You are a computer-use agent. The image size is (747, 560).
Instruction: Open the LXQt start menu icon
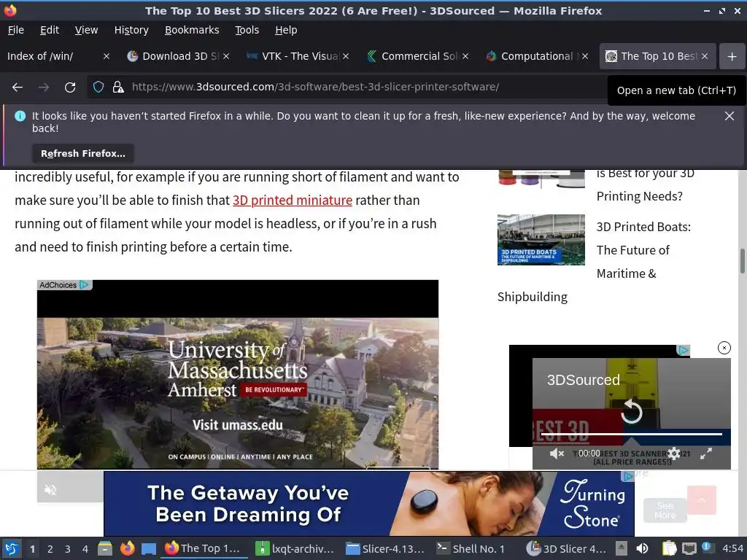coord(12,548)
